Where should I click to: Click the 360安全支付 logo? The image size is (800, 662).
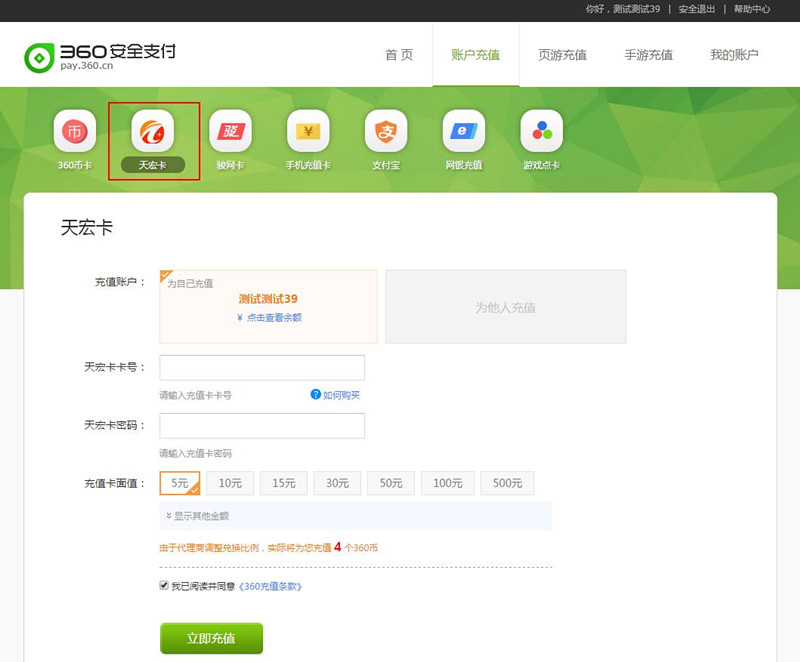[x=100, y=55]
